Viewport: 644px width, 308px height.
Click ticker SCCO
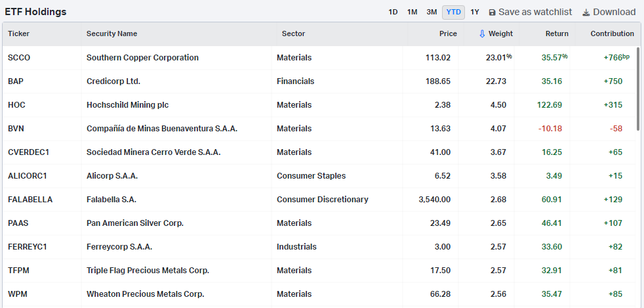click(x=19, y=58)
